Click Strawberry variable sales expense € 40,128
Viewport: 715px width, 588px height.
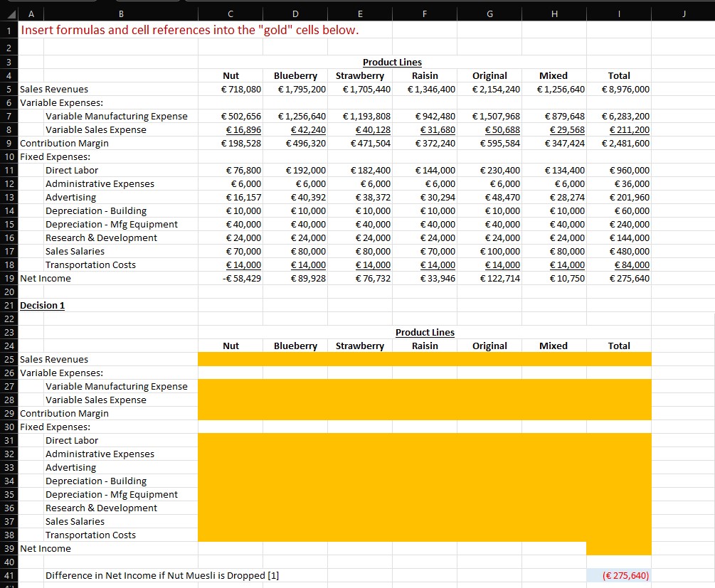point(373,130)
